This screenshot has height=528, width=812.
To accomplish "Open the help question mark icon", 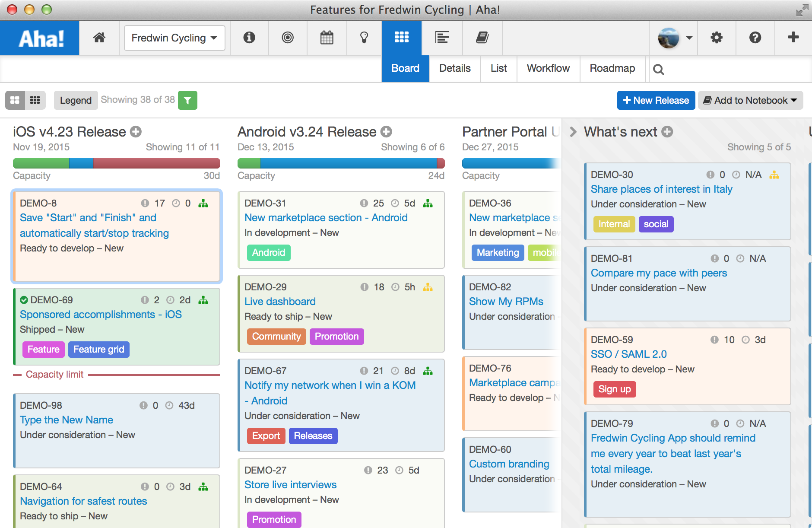I will coord(755,38).
